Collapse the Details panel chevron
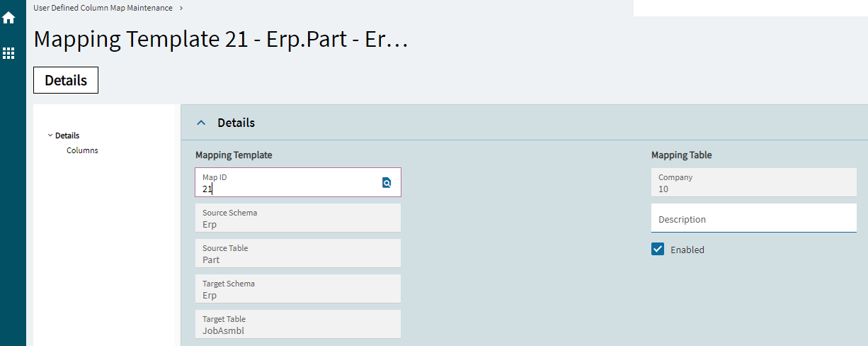This screenshot has height=346, width=868. 201,123
